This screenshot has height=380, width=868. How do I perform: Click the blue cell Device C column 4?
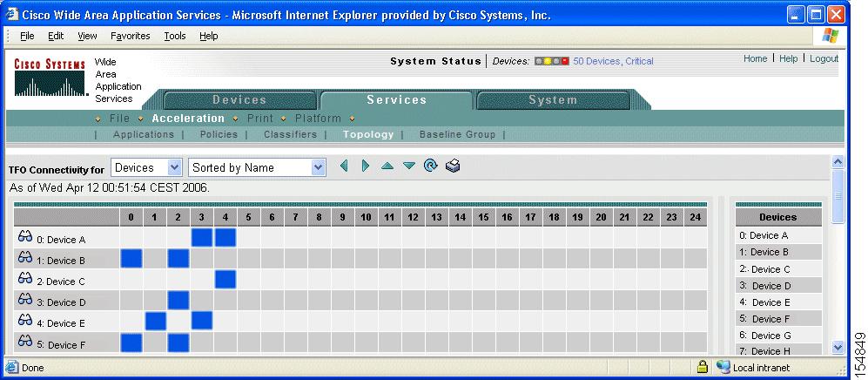click(x=225, y=279)
